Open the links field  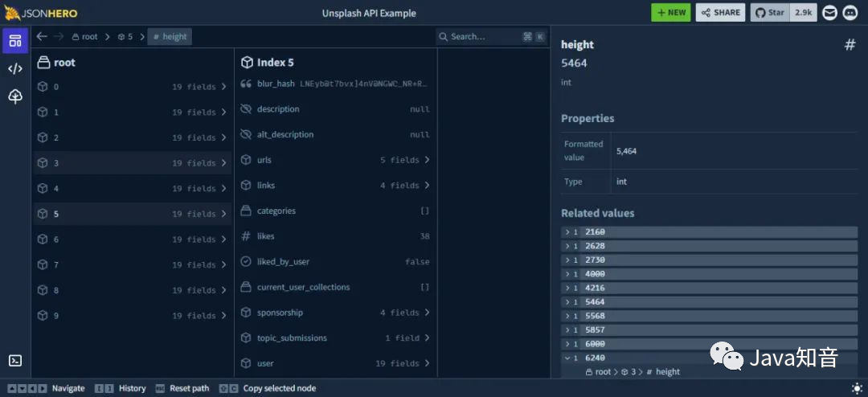[x=335, y=185]
